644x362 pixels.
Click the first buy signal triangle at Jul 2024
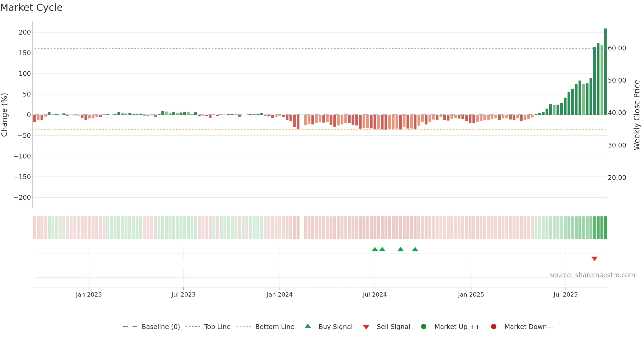pyautogui.click(x=375, y=249)
